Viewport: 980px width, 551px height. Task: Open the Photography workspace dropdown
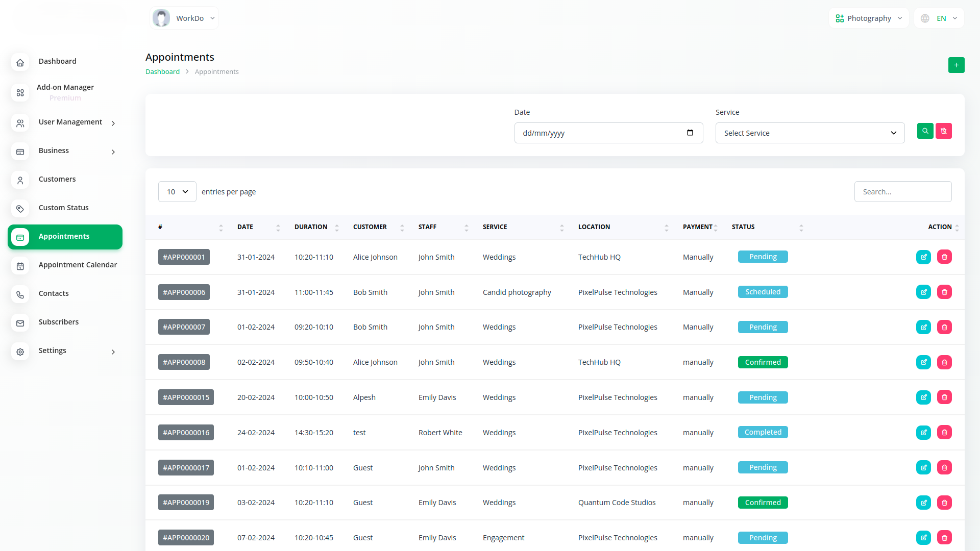868,18
